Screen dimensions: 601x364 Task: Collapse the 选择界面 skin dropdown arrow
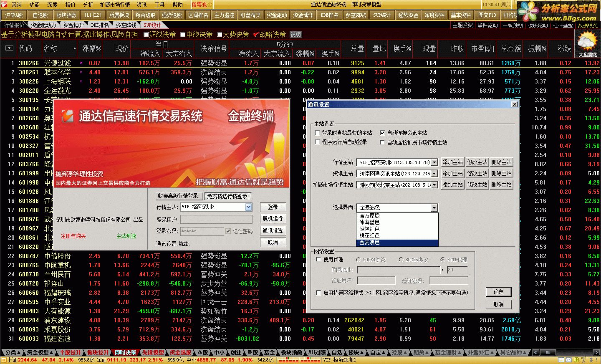(x=434, y=207)
